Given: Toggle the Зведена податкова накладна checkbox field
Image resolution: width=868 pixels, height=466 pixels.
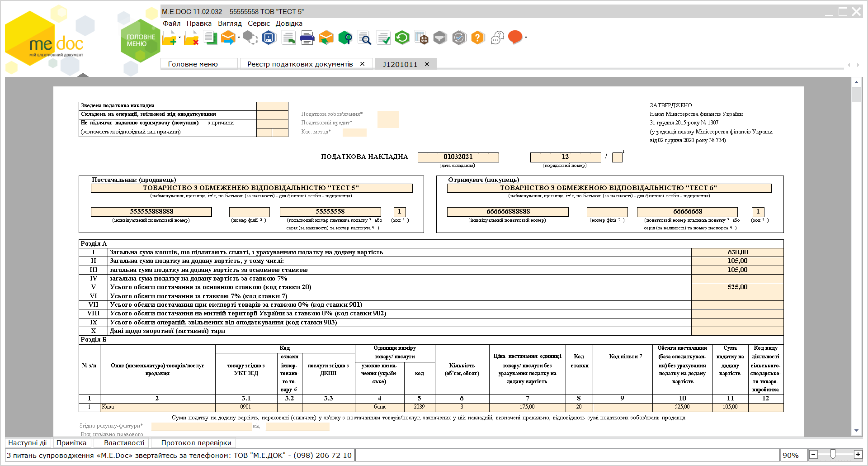Looking at the screenshot, I should 272,106.
